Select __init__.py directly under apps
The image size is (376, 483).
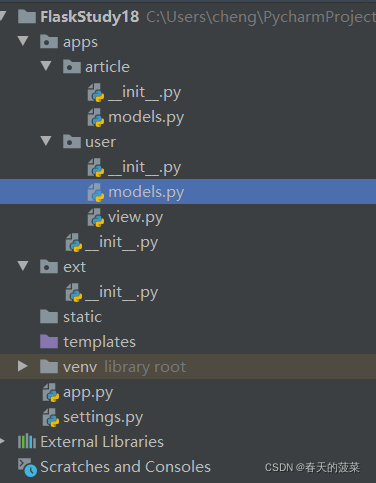[122, 243]
